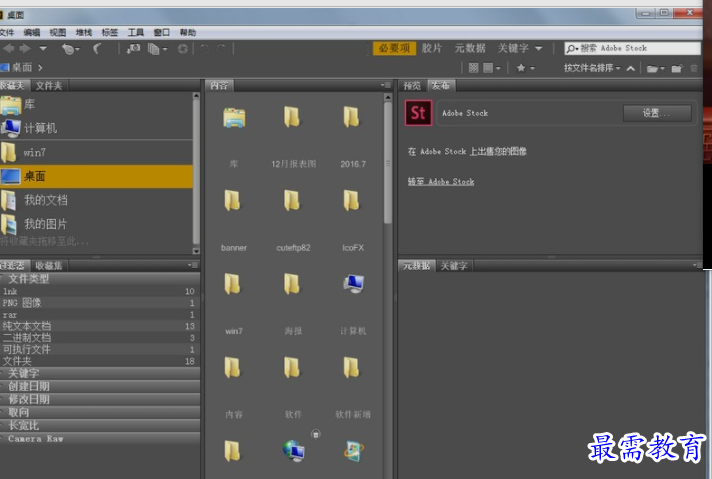Screen dimensions: 712x479
Task: Open the Metadata panel flyout menu icon
Action: pos(697,265)
